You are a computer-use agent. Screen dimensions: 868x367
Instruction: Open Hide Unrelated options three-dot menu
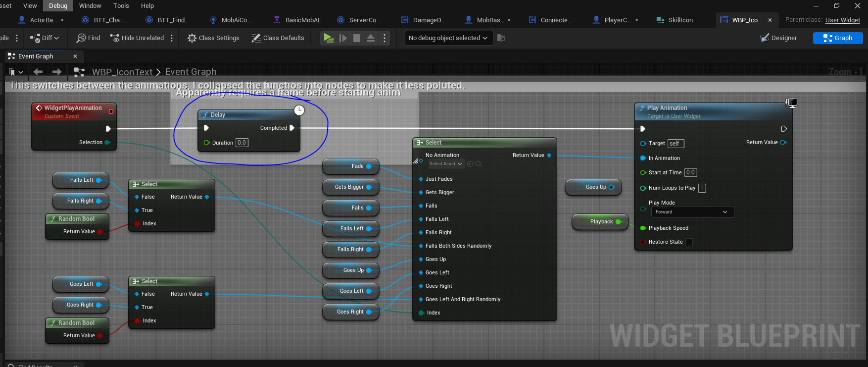point(172,38)
